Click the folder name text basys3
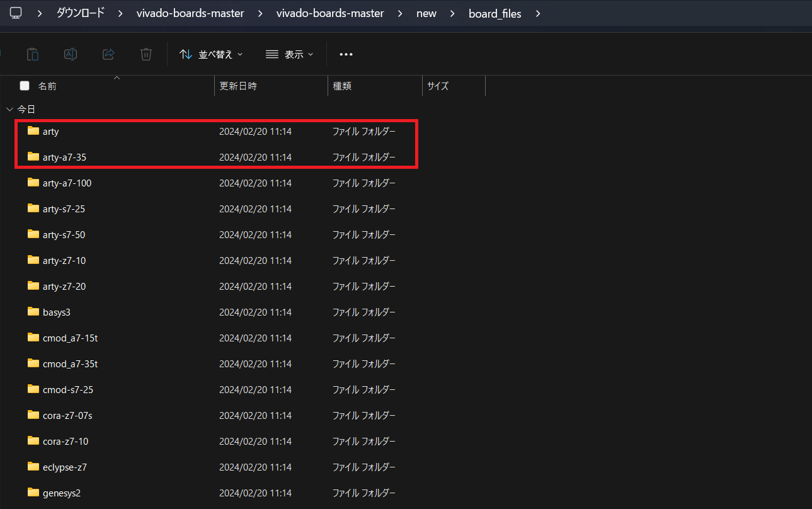The image size is (812, 509). click(57, 312)
